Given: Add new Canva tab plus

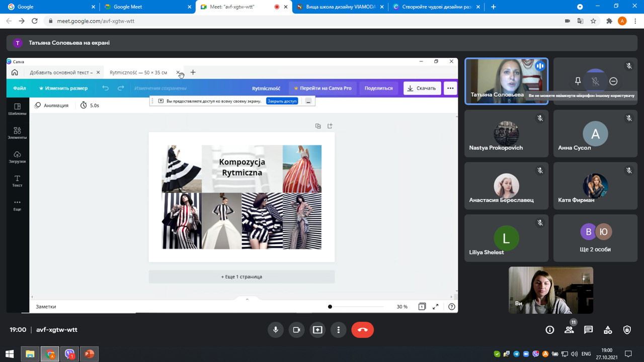Looking at the screenshot, I should point(193,72).
